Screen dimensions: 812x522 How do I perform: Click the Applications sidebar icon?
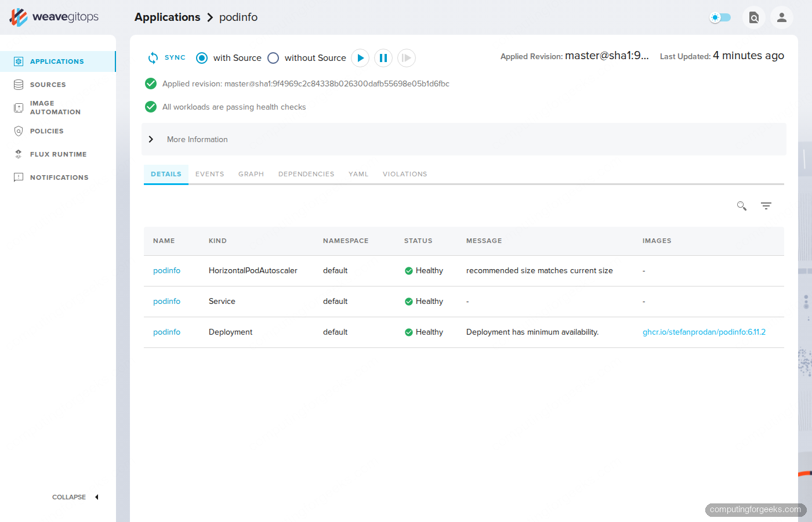tap(19, 61)
